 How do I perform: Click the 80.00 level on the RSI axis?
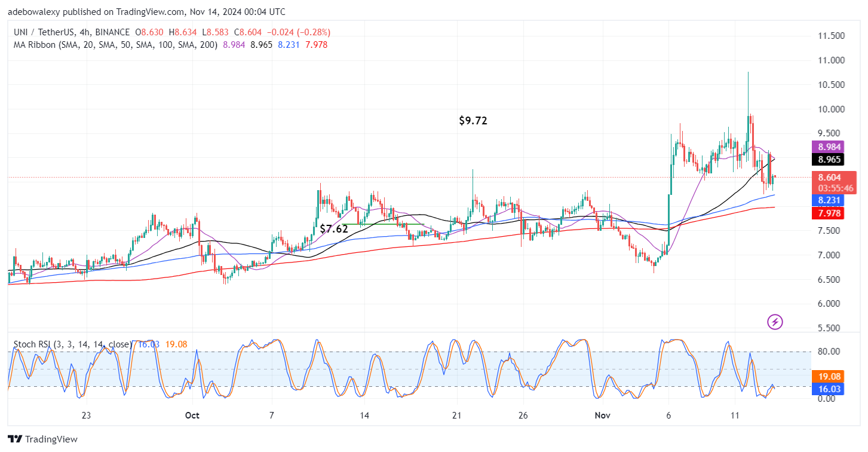(829, 351)
